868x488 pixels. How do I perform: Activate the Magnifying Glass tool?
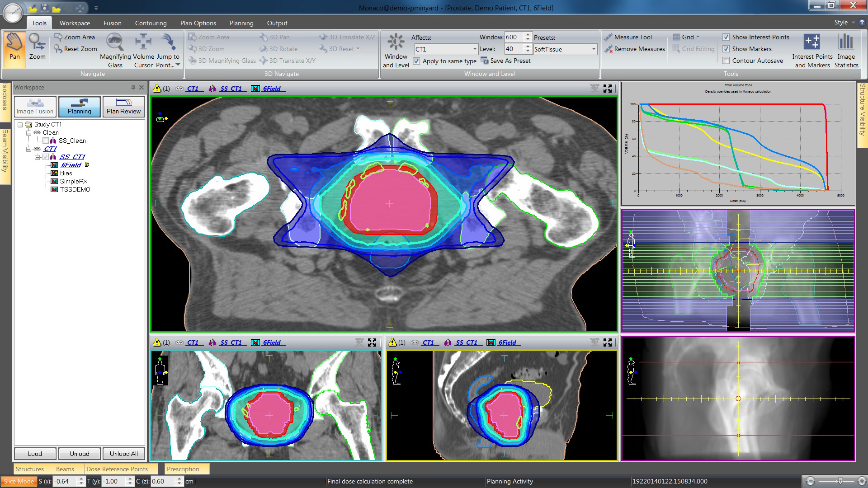[x=115, y=50]
